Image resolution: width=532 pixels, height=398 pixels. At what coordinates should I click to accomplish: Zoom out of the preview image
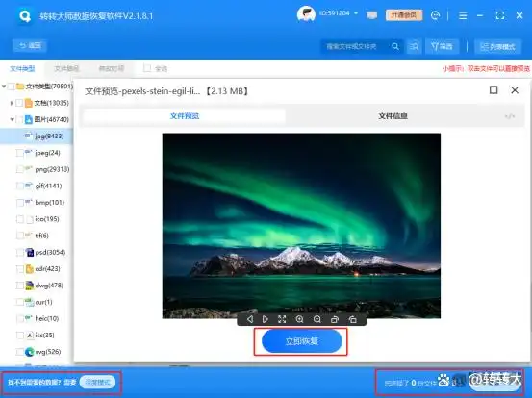[317, 319]
